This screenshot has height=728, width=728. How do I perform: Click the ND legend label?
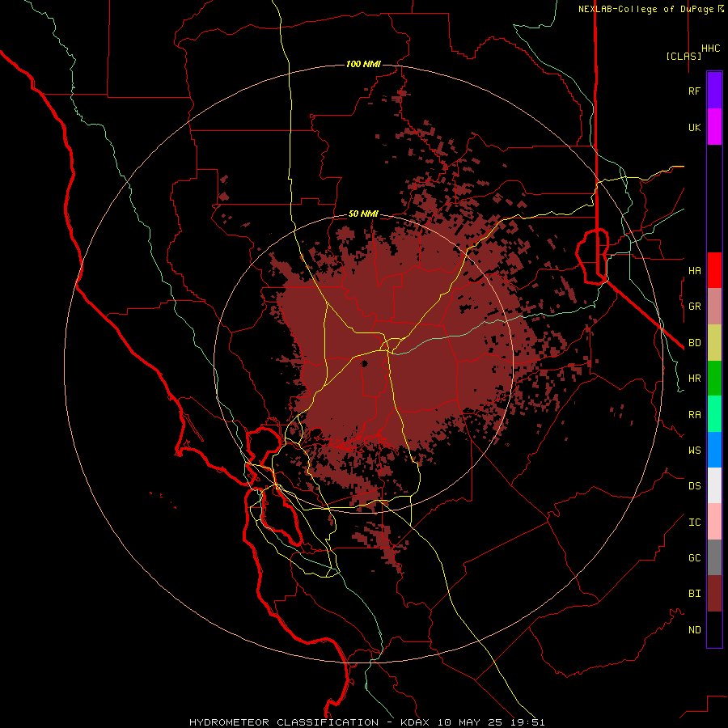[x=694, y=630]
